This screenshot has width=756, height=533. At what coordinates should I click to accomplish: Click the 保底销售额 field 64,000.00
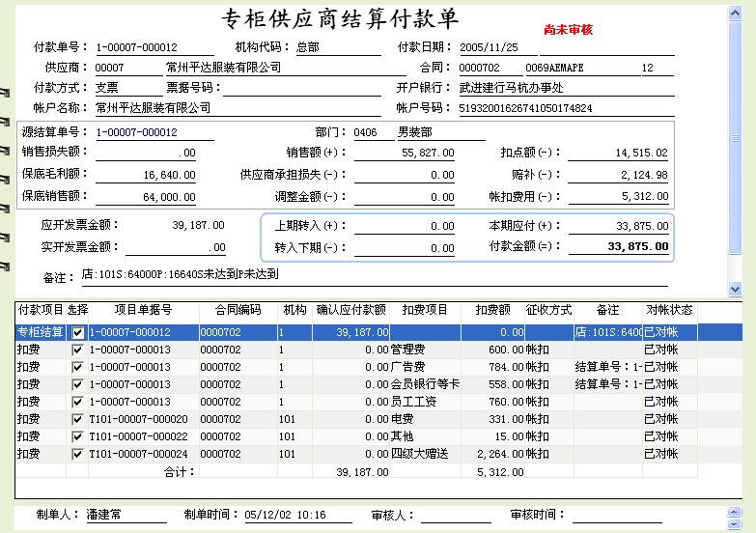pyautogui.click(x=146, y=197)
